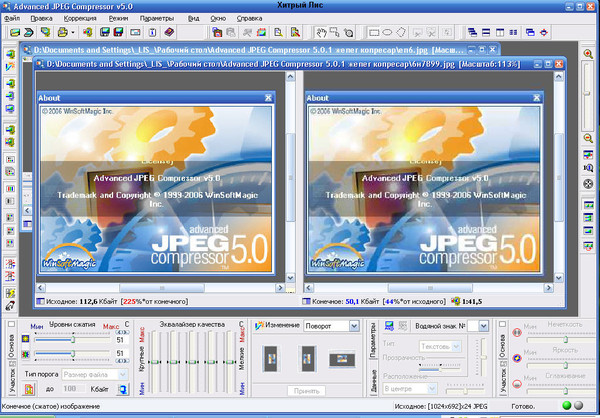
Task: Select the rectangle selection shape tool
Action: click(x=373, y=33)
